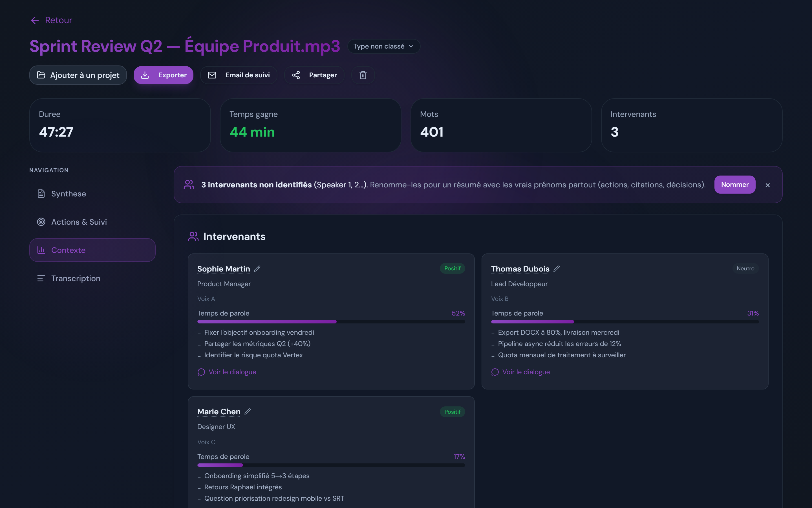Image resolution: width=812 pixels, height=508 pixels.
Task: Click Thomas Dubois's 31% speaking time bar
Action: coord(625,322)
